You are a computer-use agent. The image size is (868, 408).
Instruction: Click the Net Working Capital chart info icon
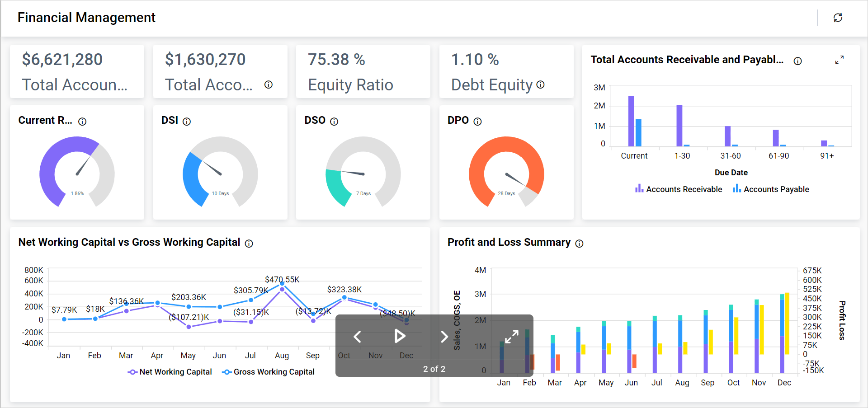[x=249, y=244]
